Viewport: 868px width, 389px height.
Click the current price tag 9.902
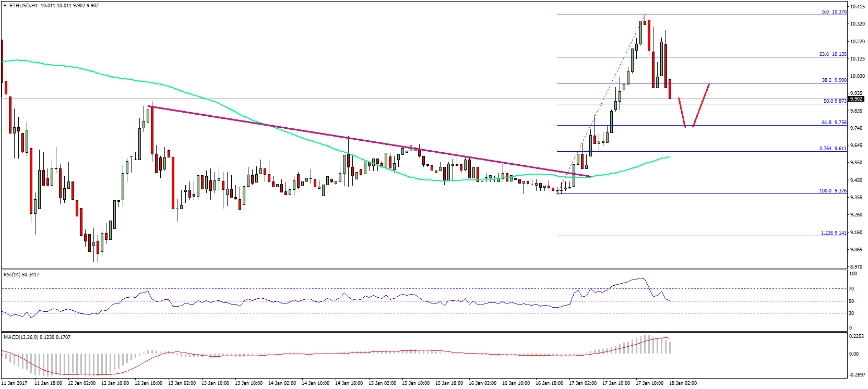[x=857, y=99]
